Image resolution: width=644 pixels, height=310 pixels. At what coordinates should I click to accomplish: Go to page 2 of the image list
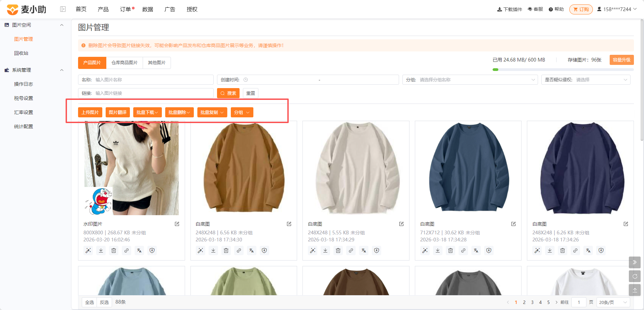[x=524, y=302]
